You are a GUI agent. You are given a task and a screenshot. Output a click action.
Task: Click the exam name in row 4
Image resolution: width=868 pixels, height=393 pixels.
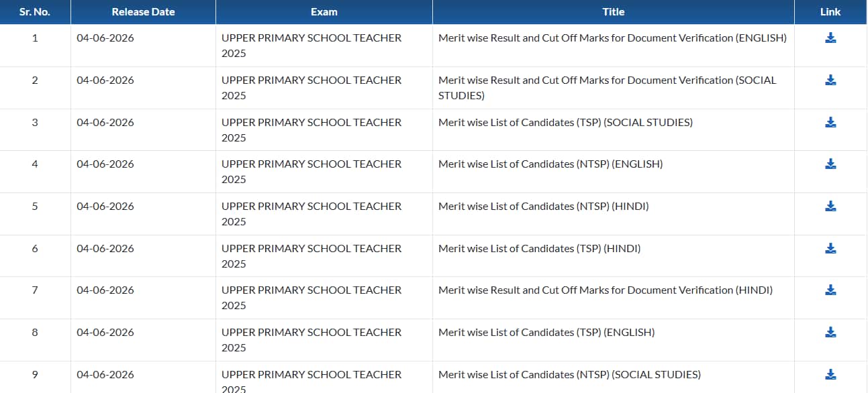(311, 172)
